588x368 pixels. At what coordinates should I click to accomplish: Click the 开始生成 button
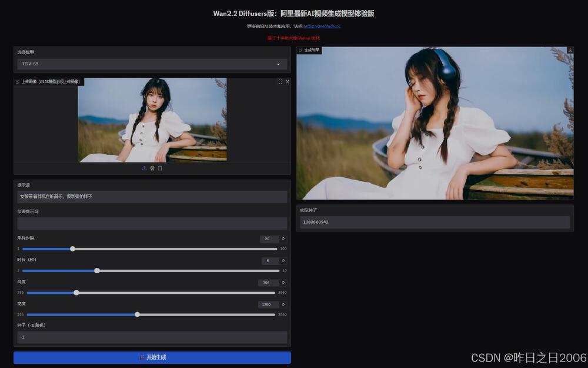click(x=152, y=357)
